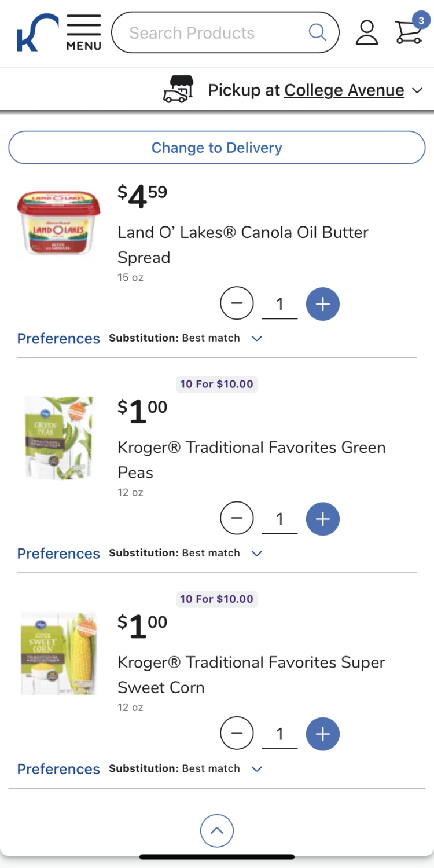This screenshot has height=868, width=434.
Task: Increase Land O' Lakes butter spread quantity
Action: (x=322, y=303)
